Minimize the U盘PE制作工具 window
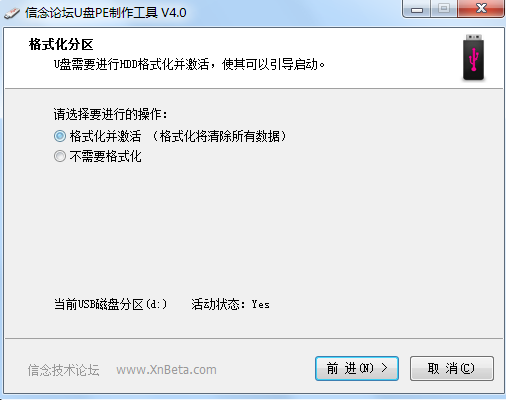506x400 pixels. pos(417,9)
